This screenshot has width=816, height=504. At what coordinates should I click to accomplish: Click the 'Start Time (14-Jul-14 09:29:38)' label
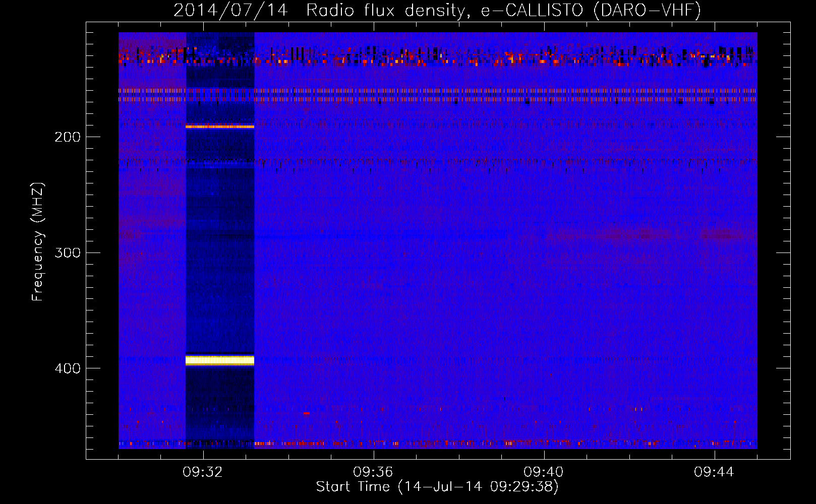(437, 487)
